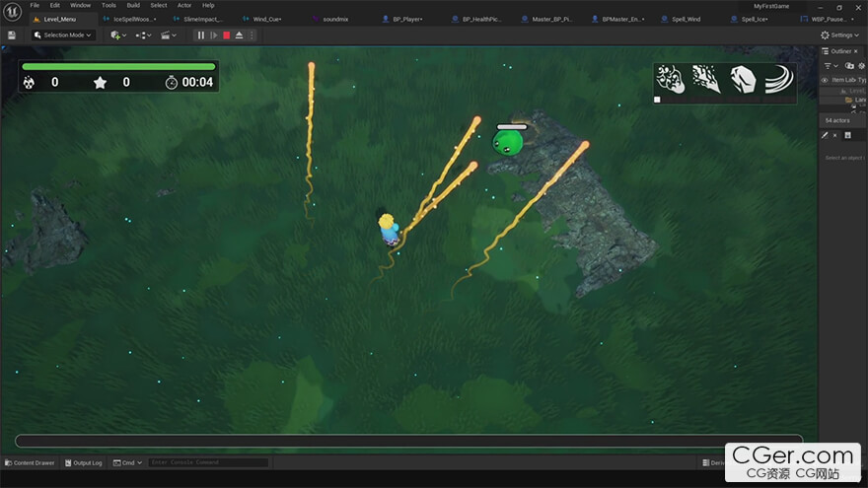Click the Outliner add folder icon
The image size is (868, 488).
[849, 66]
